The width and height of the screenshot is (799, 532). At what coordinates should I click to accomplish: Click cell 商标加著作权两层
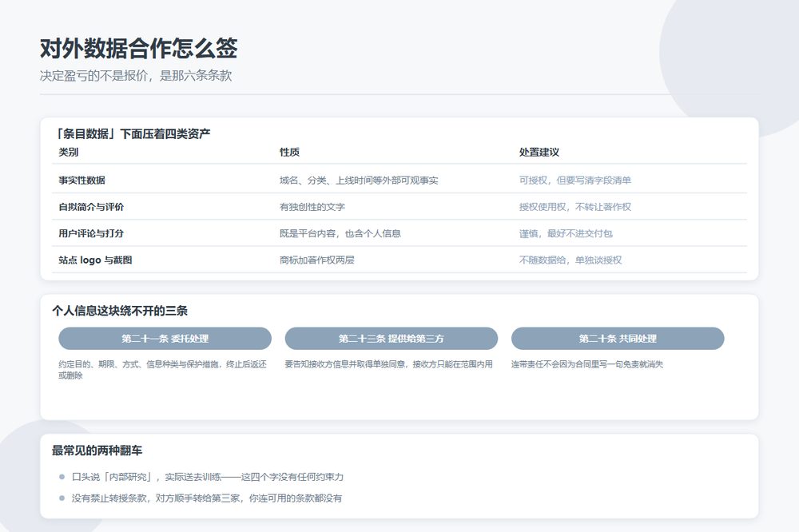[x=316, y=260]
